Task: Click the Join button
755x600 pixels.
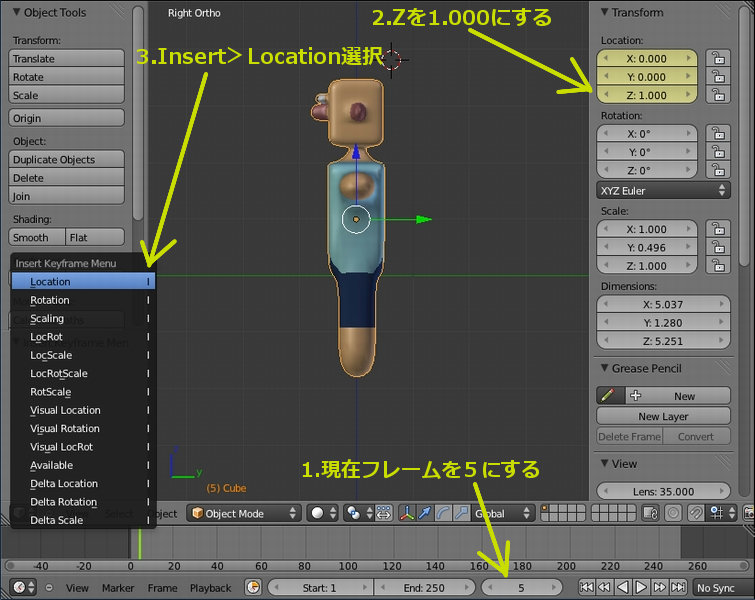Action: coord(66,196)
